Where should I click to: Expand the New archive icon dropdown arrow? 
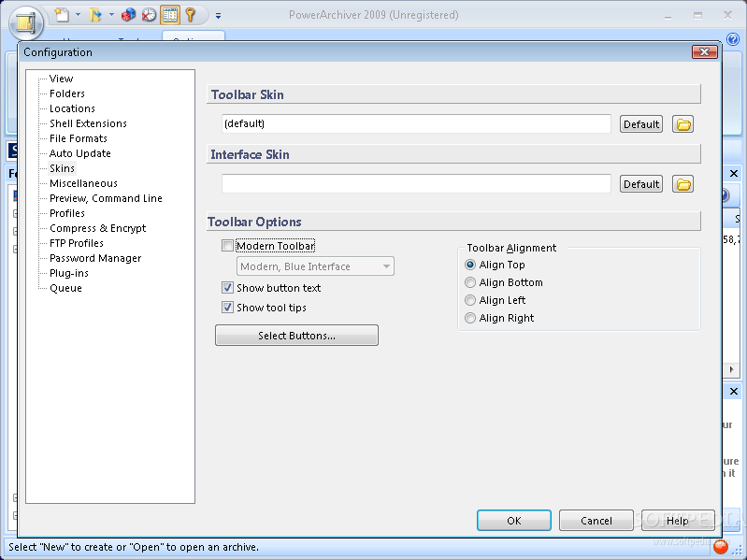tap(79, 15)
